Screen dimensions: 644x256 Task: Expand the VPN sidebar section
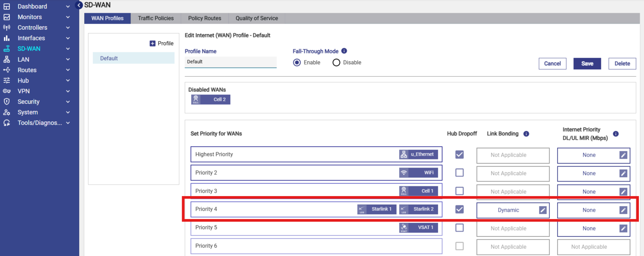click(68, 91)
